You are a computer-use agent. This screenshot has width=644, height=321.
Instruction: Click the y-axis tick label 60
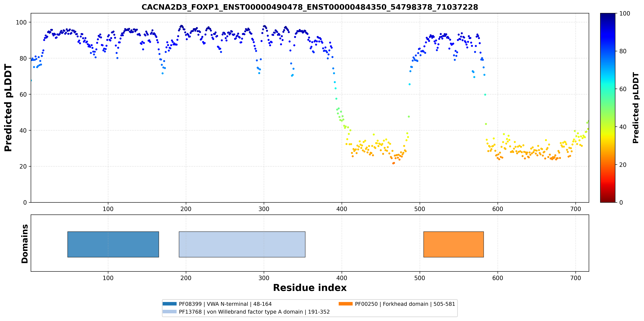point(23,94)
